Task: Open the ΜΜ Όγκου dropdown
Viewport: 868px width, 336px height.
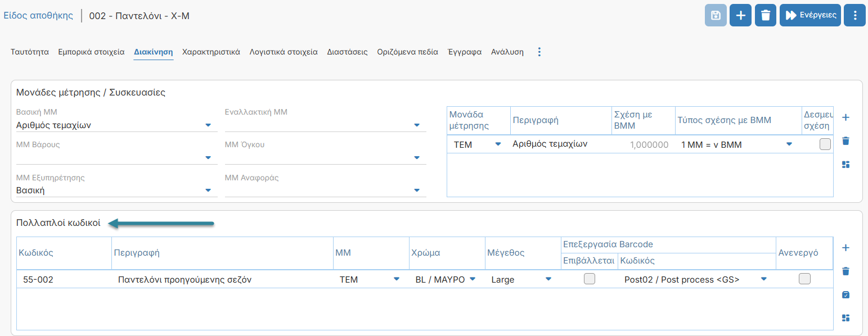Action: (416, 158)
